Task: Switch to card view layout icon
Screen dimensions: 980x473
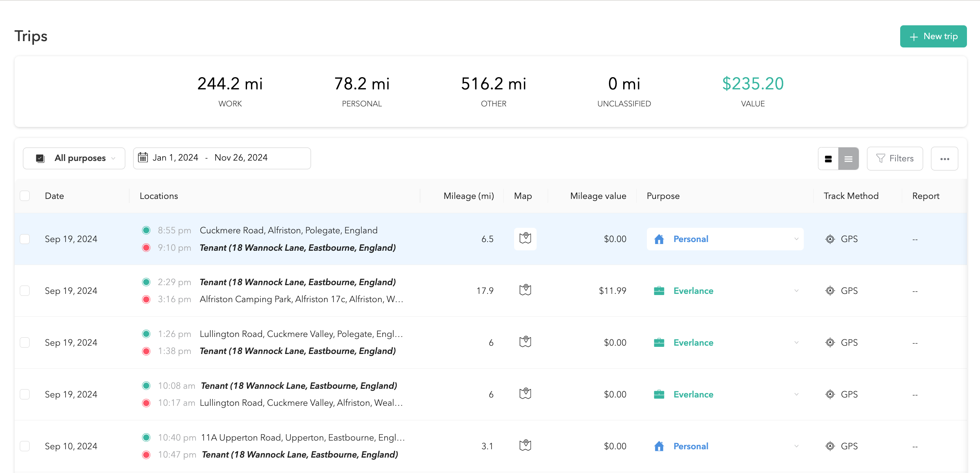Action: [x=828, y=159]
